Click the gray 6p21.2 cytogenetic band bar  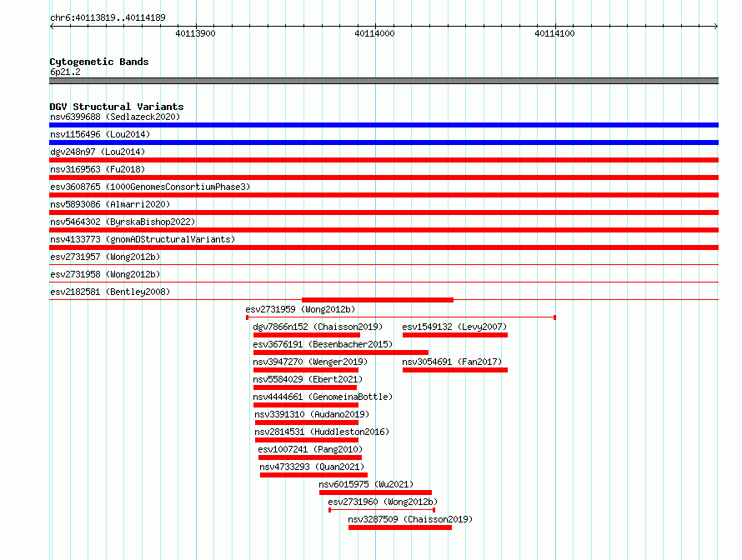(x=384, y=81)
